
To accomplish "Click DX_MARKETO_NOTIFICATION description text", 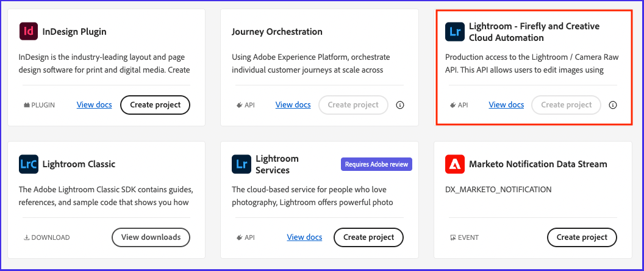I will tap(498, 190).
